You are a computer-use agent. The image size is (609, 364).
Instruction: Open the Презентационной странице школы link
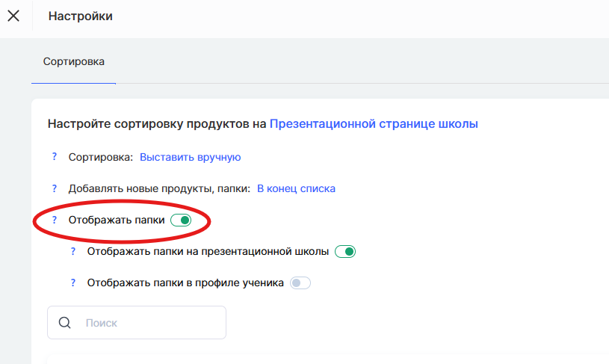[374, 124]
